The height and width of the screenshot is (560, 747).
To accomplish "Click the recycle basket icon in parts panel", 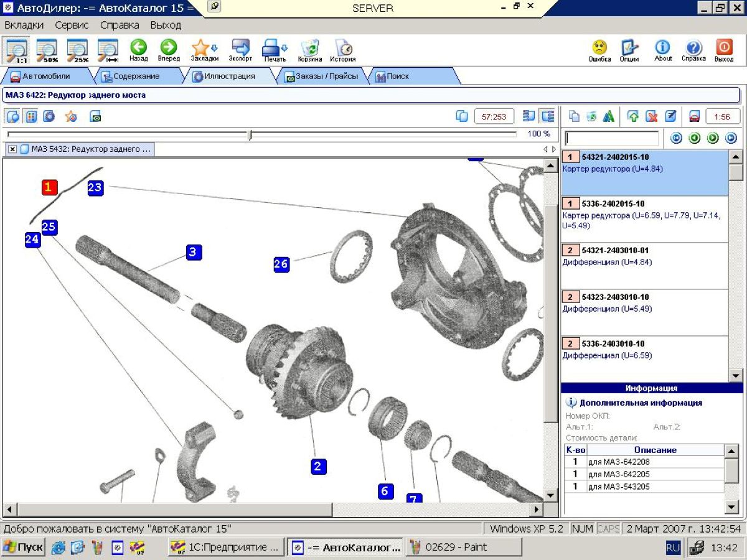I will pyautogui.click(x=591, y=116).
